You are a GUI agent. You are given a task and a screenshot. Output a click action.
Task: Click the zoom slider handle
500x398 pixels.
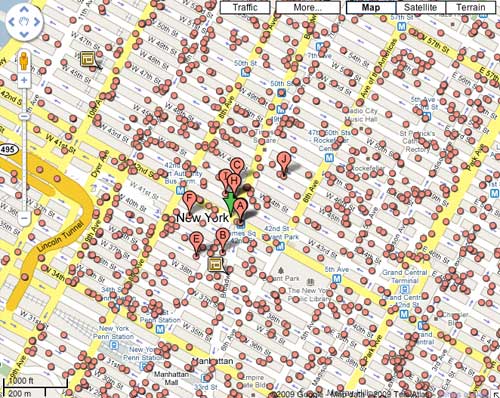[24, 116]
